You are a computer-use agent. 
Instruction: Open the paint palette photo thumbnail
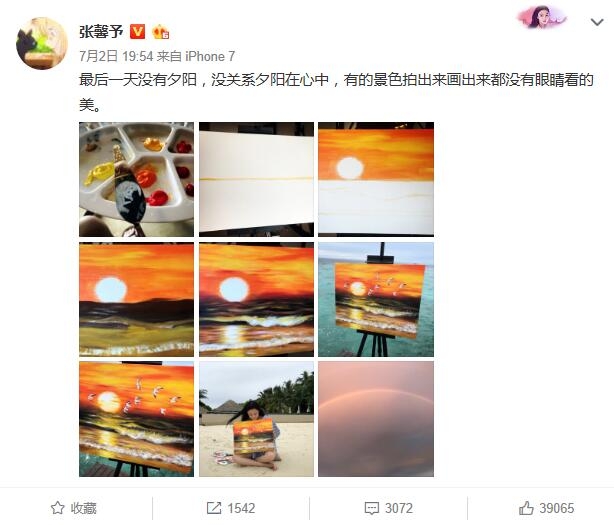[x=136, y=179]
